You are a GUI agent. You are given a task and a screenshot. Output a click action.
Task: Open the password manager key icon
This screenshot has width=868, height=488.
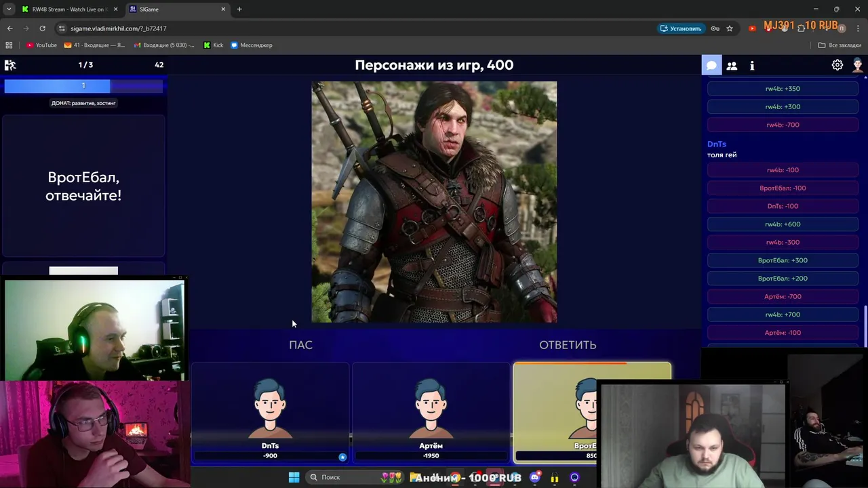coord(715,28)
